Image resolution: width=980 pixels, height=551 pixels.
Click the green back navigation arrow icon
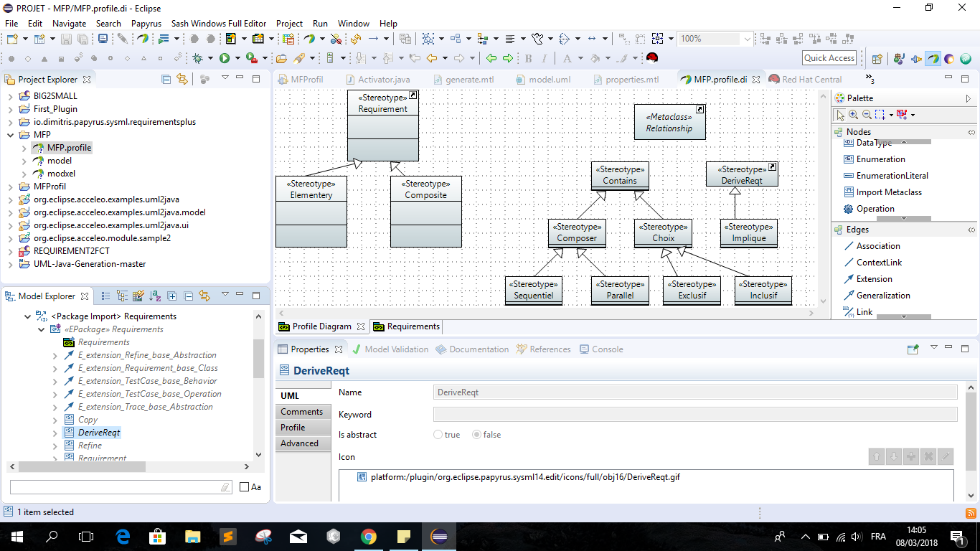pos(491,58)
